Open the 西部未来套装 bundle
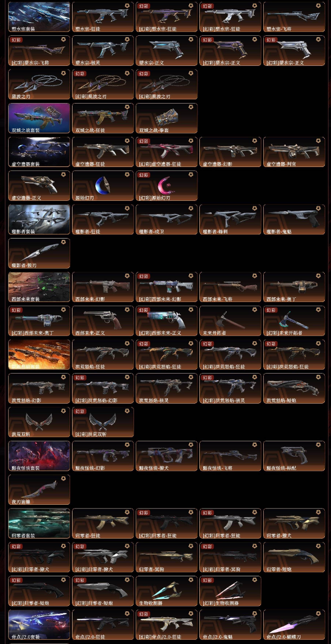Viewport: 331px width, 644px height. pyautogui.click(x=39, y=288)
